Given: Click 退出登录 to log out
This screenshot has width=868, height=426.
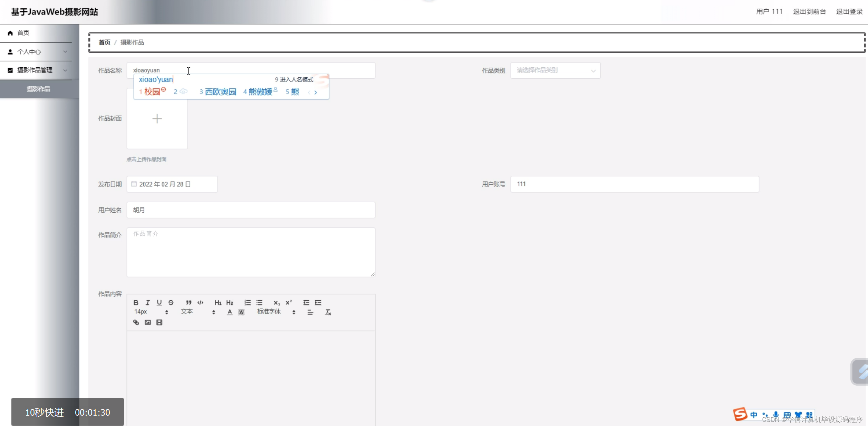Looking at the screenshot, I should 849,11.
